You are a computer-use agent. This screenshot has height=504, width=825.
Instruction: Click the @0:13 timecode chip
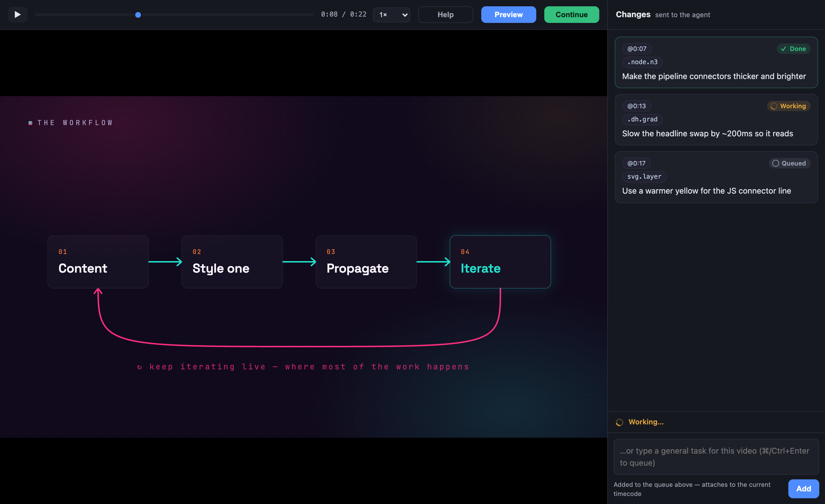636,106
